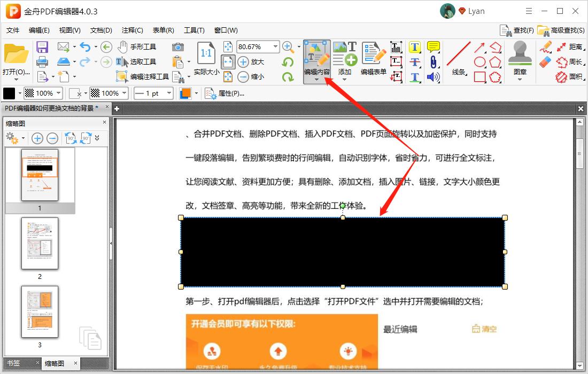Click the black fill color swatch

[x=8, y=93]
